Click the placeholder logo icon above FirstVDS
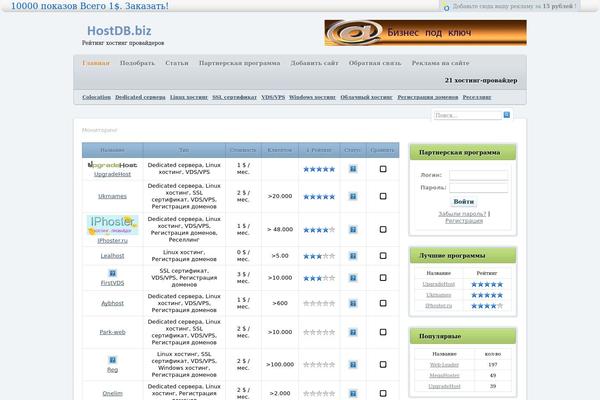 [112, 273]
